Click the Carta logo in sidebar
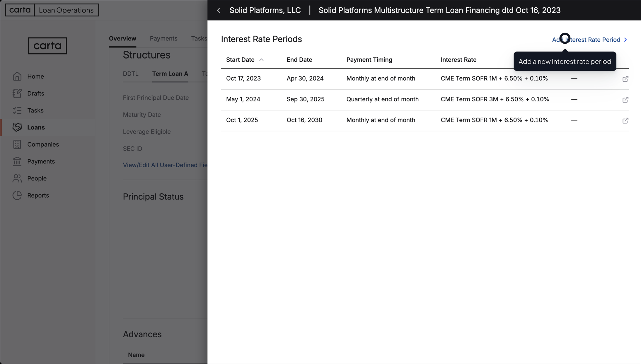Image resolution: width=641 pixels, height=364 pixels. [x=47, y=46]
